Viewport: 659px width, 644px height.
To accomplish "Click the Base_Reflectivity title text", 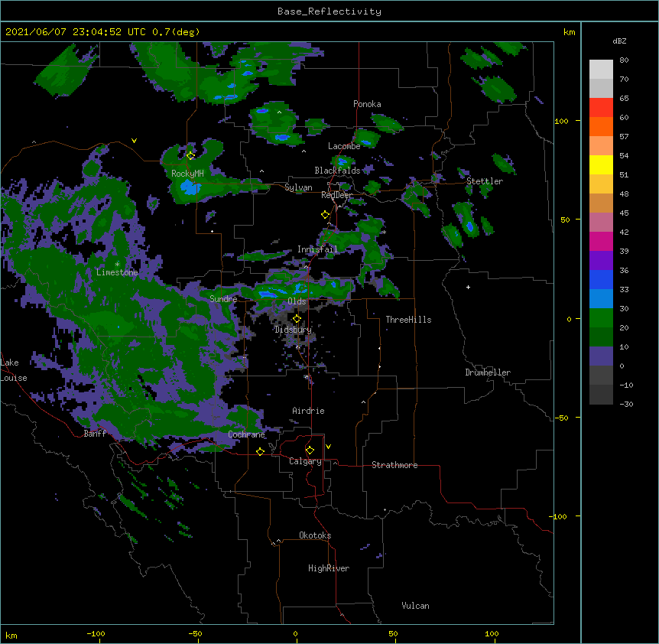I will 329,11.
